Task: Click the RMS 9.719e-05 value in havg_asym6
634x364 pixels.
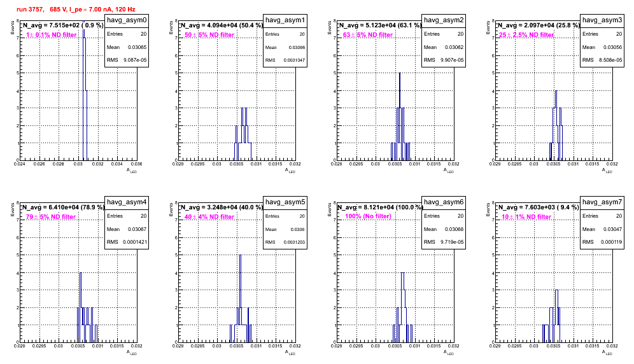Action: click(x=452, y=242)
